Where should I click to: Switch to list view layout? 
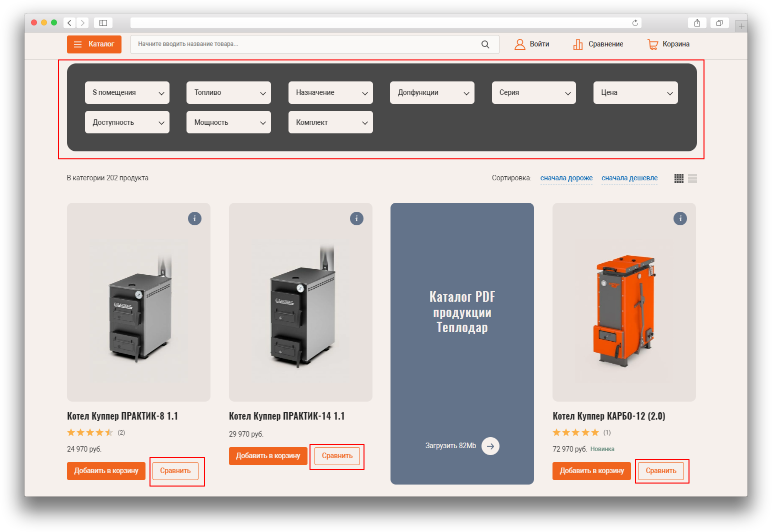coord(692,178)
